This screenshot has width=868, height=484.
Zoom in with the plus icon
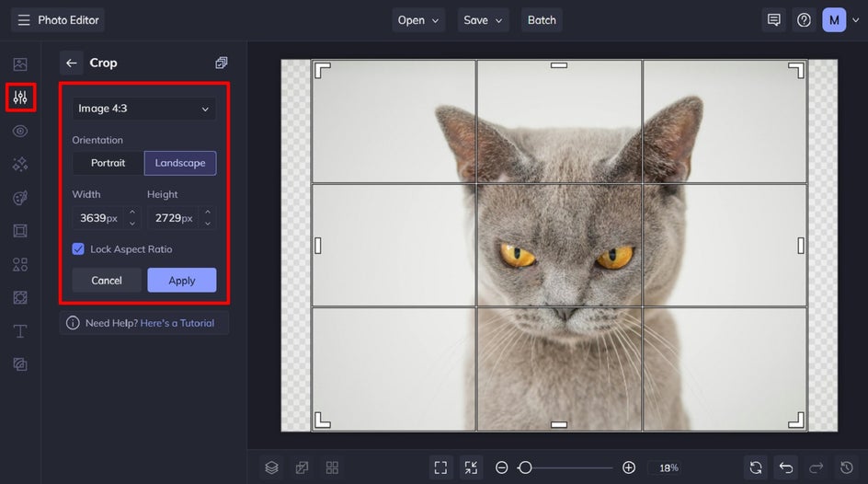point(629,468)
